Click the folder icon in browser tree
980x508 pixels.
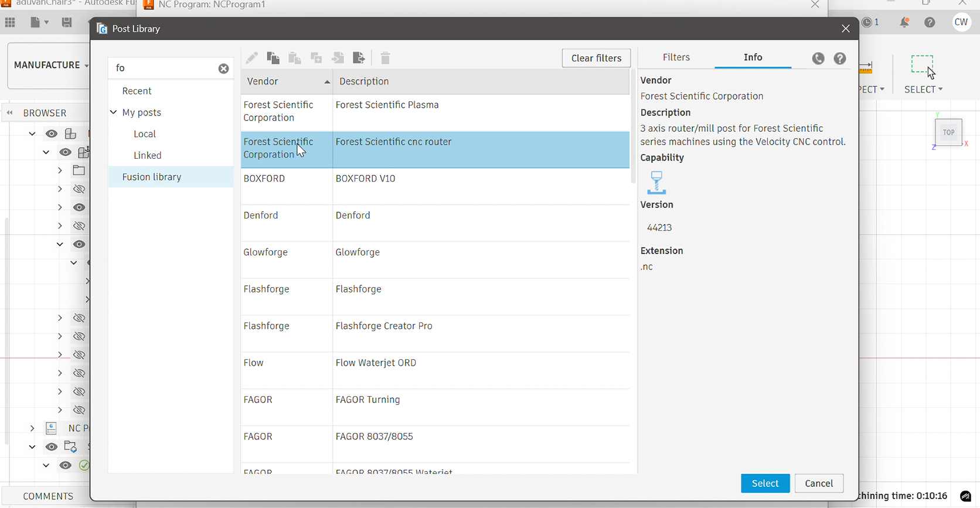[79, 171]
